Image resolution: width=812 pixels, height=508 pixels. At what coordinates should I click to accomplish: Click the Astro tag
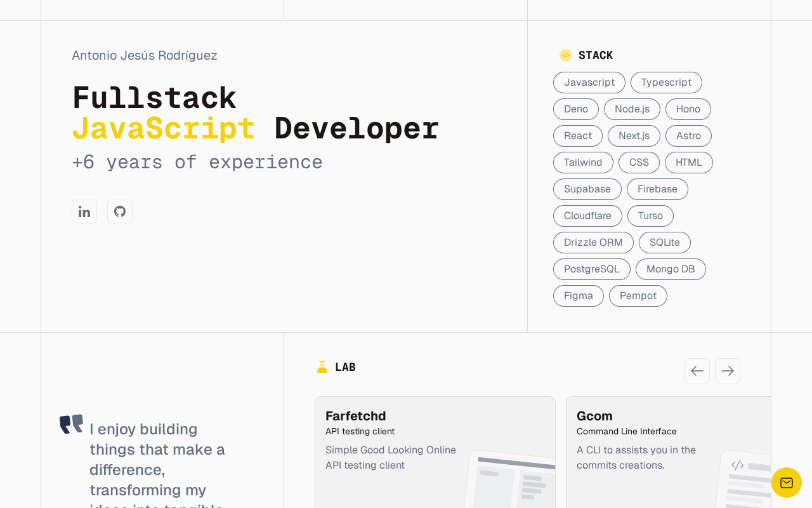pyautogui.click(x=688, y=136)
